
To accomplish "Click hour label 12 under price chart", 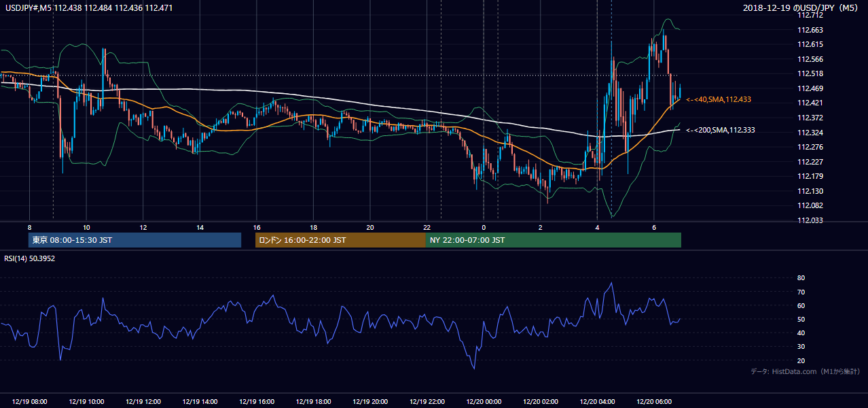I will [143, 226].
